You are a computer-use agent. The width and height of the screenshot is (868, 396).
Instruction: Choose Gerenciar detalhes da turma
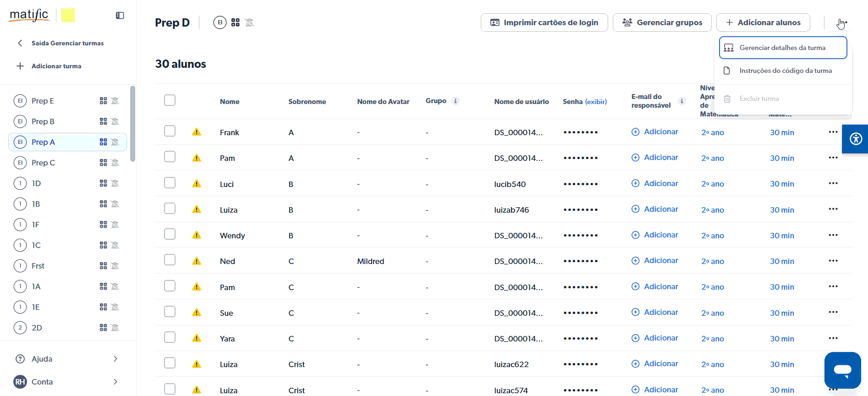pos(782,48)
